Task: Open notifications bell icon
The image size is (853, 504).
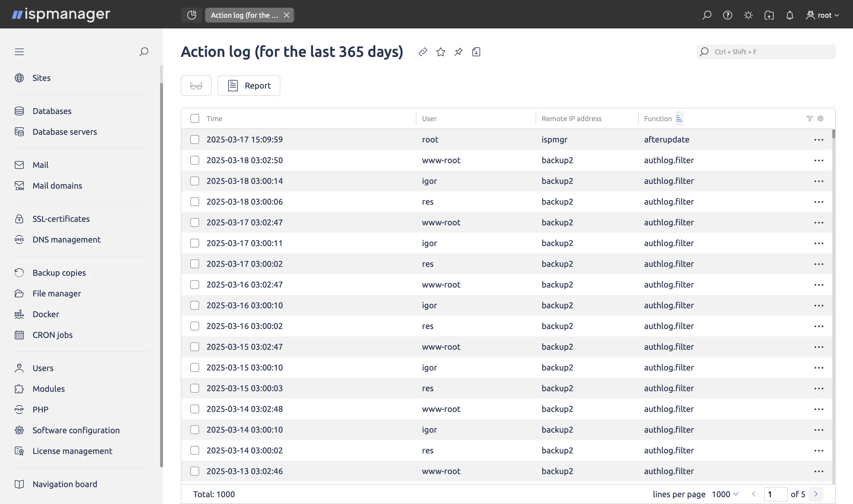Action: (790, 15)
